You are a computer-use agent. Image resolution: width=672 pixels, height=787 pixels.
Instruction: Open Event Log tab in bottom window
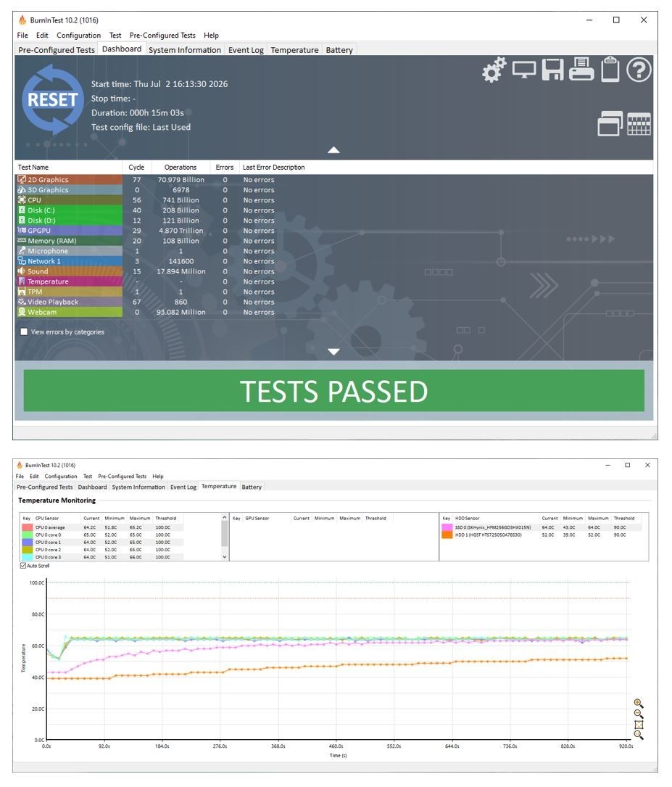pos(183,487)
